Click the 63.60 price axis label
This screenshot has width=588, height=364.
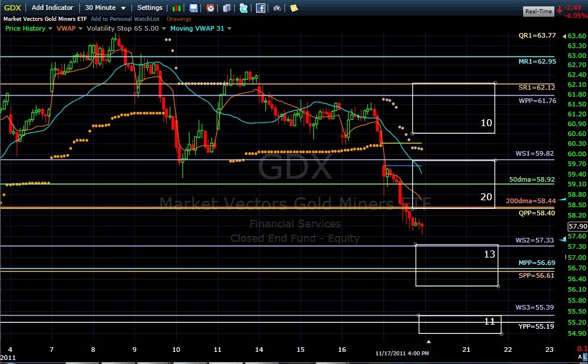[x=577, y=36]
